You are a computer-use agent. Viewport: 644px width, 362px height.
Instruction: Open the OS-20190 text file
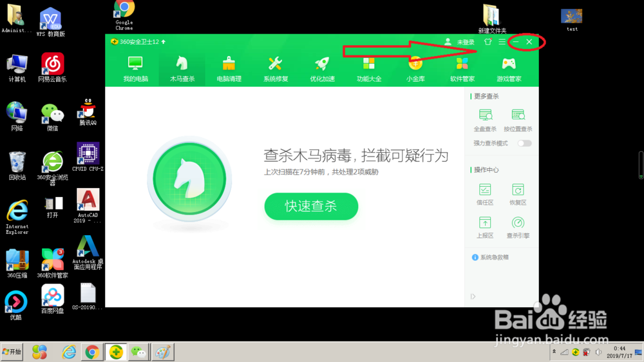pos(88,296)
